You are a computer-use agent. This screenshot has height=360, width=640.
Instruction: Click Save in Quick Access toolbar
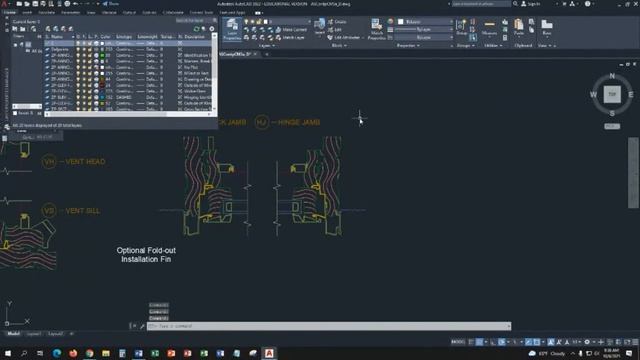point(35,4)
